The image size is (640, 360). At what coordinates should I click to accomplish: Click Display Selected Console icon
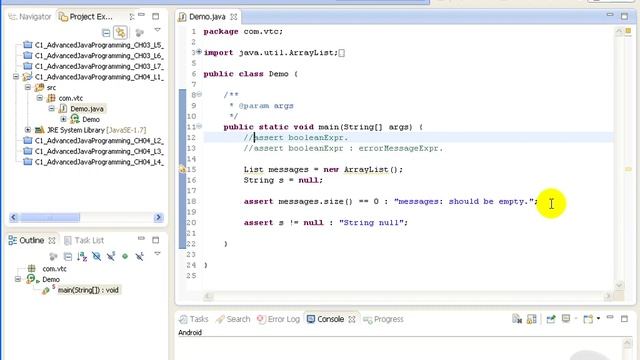566,318
